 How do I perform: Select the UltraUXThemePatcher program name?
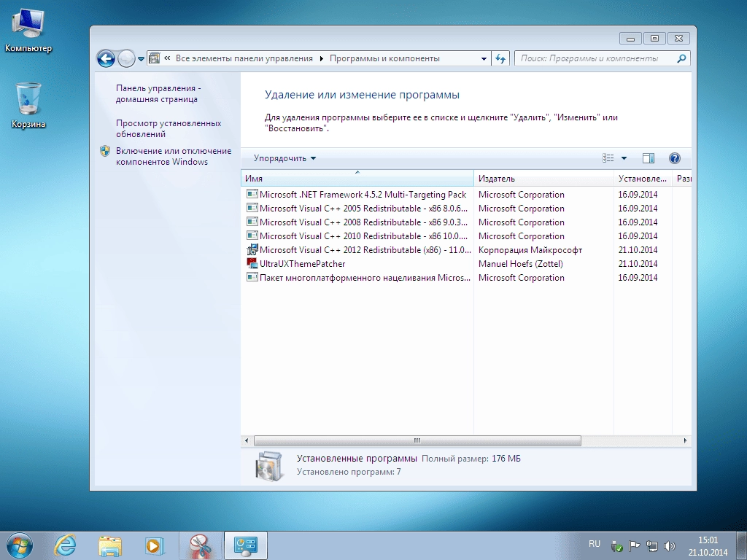tap(302, 263)
